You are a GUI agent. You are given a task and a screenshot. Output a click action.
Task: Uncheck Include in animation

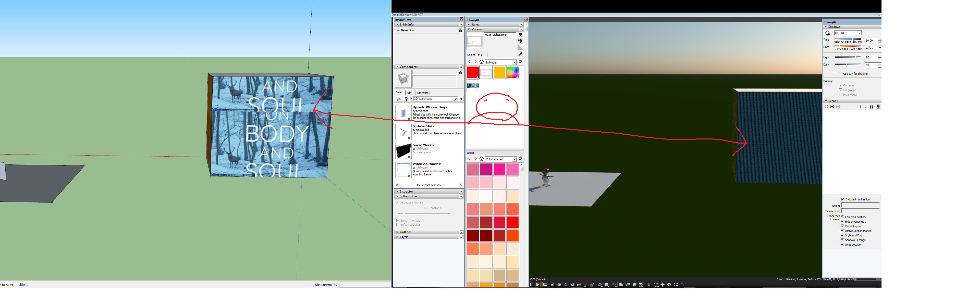[842, 199]
